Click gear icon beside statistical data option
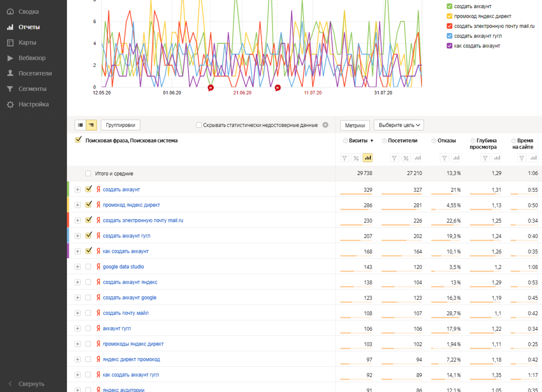This screenshot has width=542, height=392. click(325, 125)
